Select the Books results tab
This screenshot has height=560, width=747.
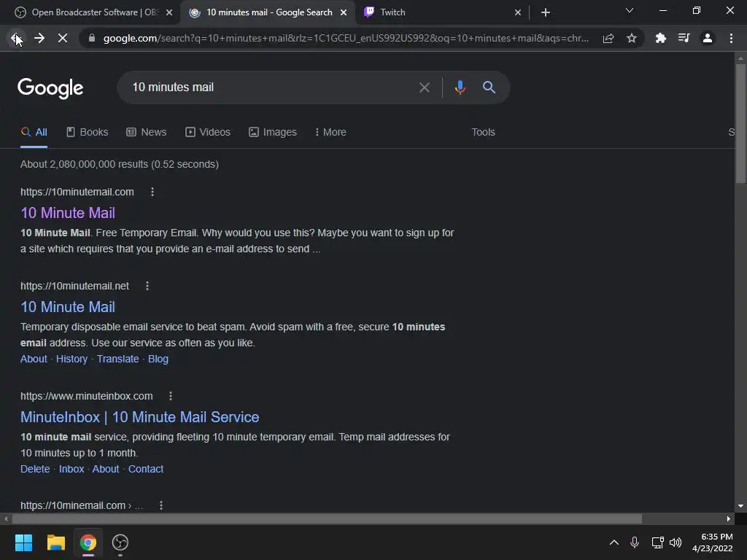[88, 133]
